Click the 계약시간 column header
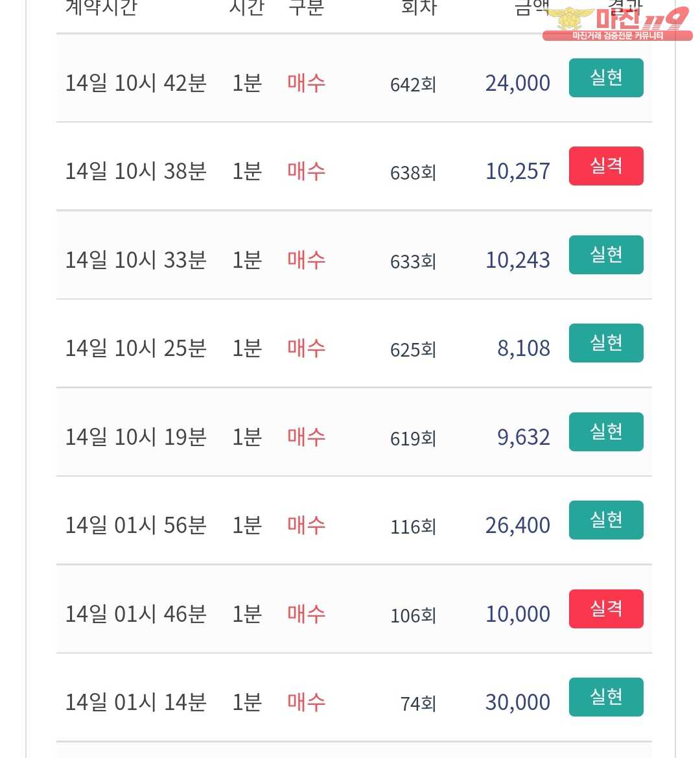This screenshot has width=700, height=758. click(x=101, y=6)
